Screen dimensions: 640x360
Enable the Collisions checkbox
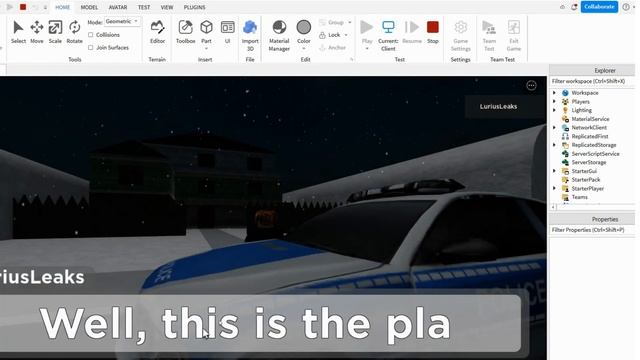click(91, 35)
